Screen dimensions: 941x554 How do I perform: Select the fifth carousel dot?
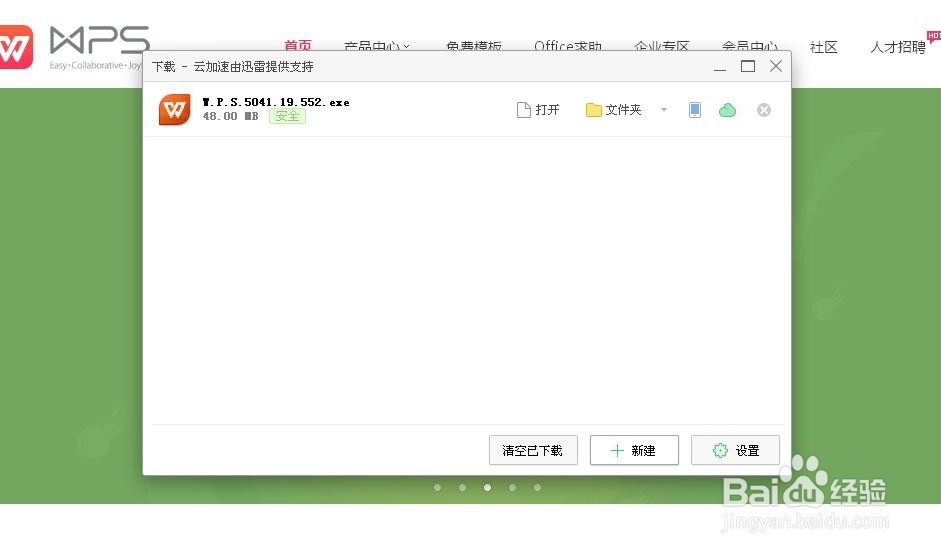click(537, 487)
